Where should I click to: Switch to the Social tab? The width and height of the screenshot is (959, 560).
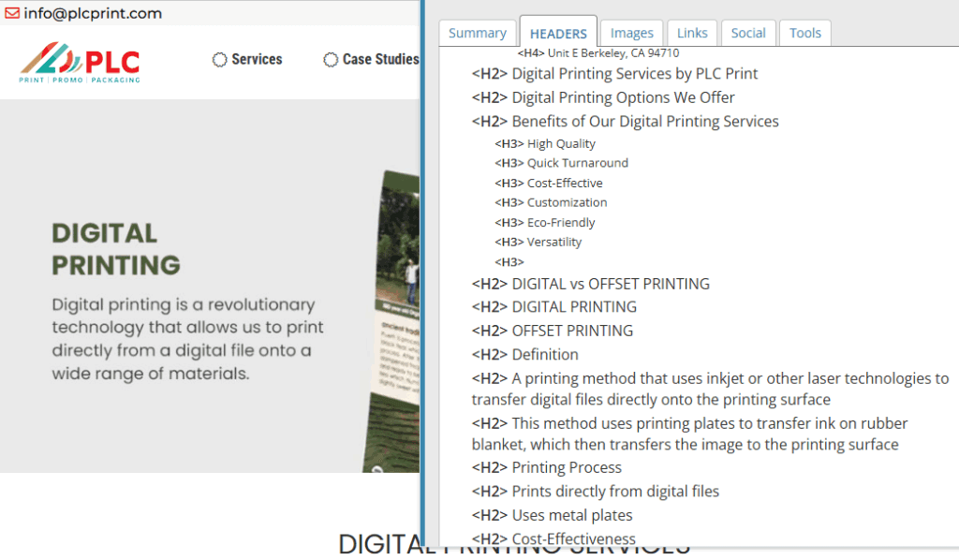pyautogui.click(x=748, y=32)
